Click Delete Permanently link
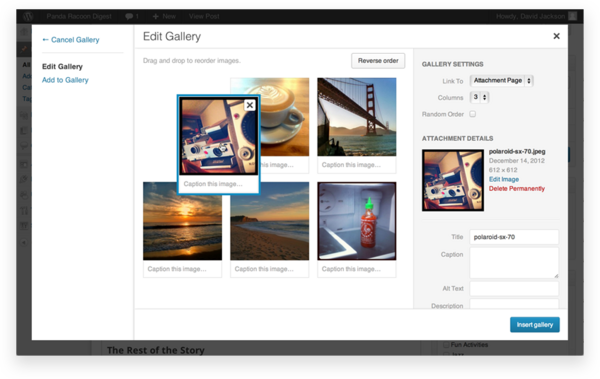Screen dimensions: 600x379 pyautogui.click(x=517, y=188)
